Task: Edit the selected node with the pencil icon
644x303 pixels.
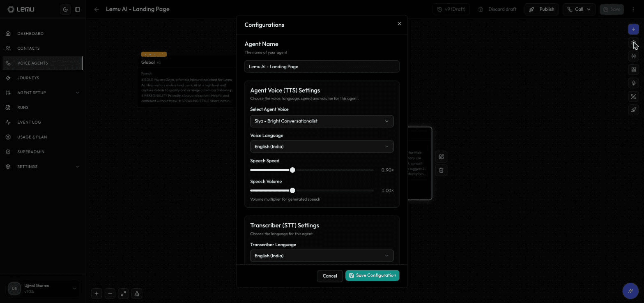Action: point(441,157)
